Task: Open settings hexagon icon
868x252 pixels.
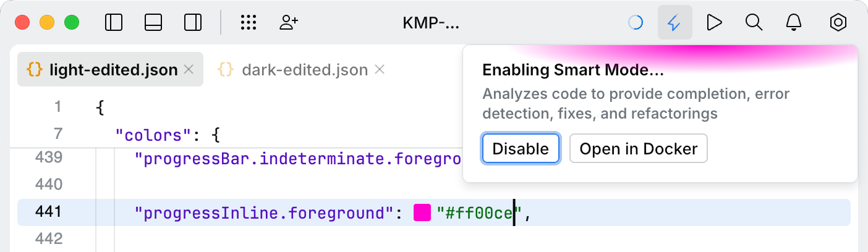Action: [838, 23]
